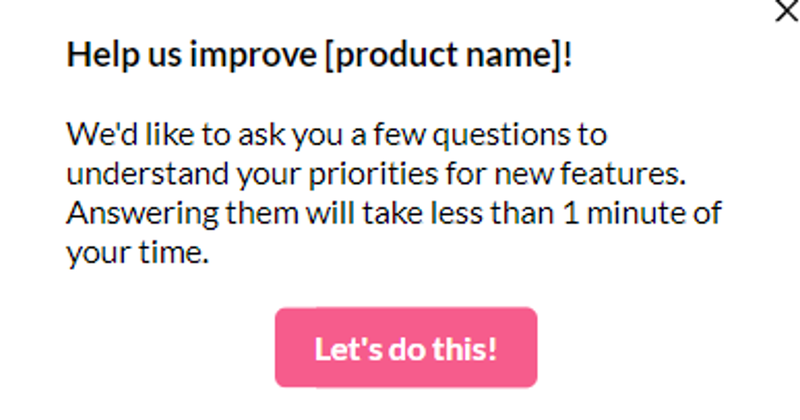This screenshot has height=420, width=800.
Task: Click the line starting "understand your priorities"
Action: (375, 174)
